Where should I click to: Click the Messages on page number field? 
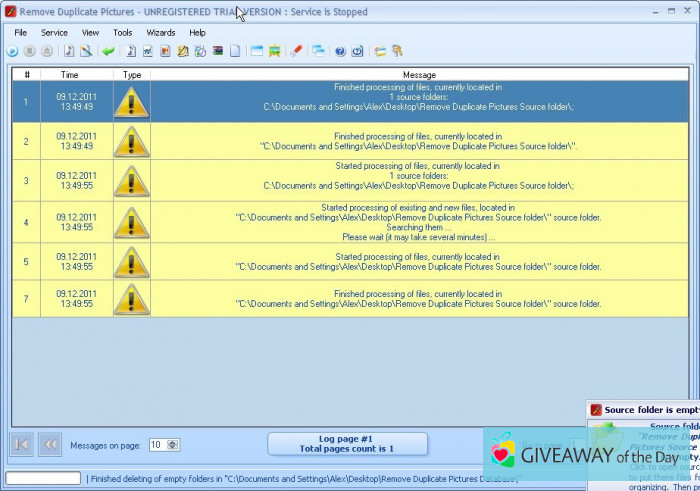click(x=157, y=445)
